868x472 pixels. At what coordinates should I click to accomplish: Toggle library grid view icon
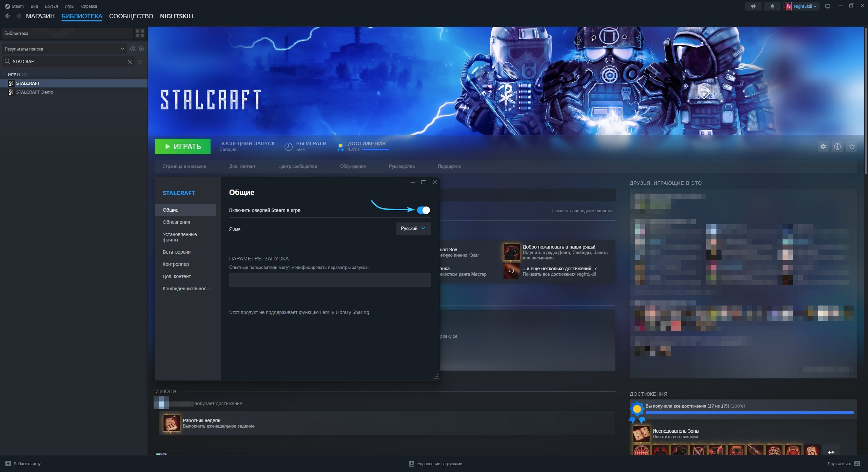pos(140,33)
